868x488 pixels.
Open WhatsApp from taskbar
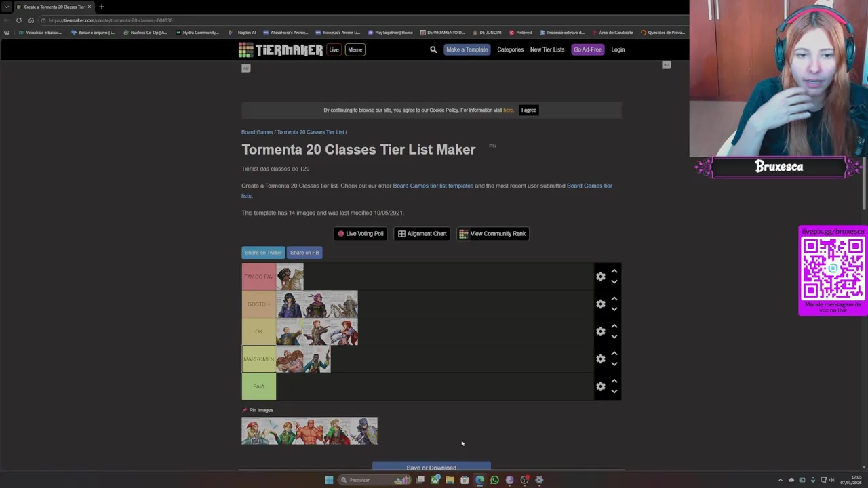coord(494,480)
